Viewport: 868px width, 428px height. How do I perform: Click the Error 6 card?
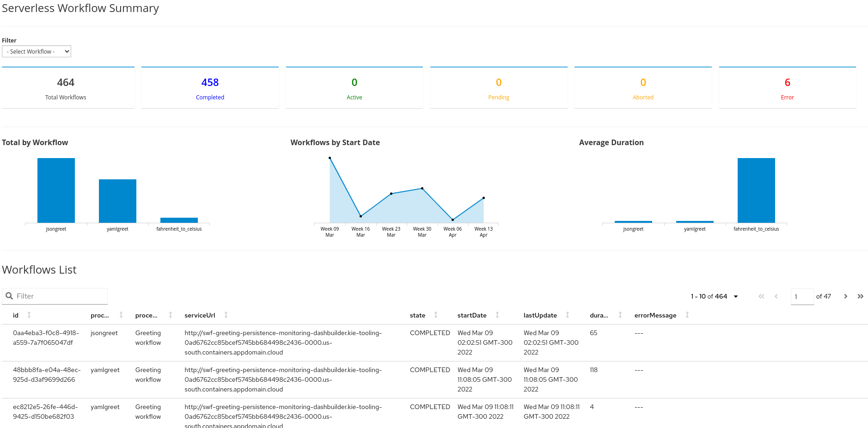tap(788, 88)
